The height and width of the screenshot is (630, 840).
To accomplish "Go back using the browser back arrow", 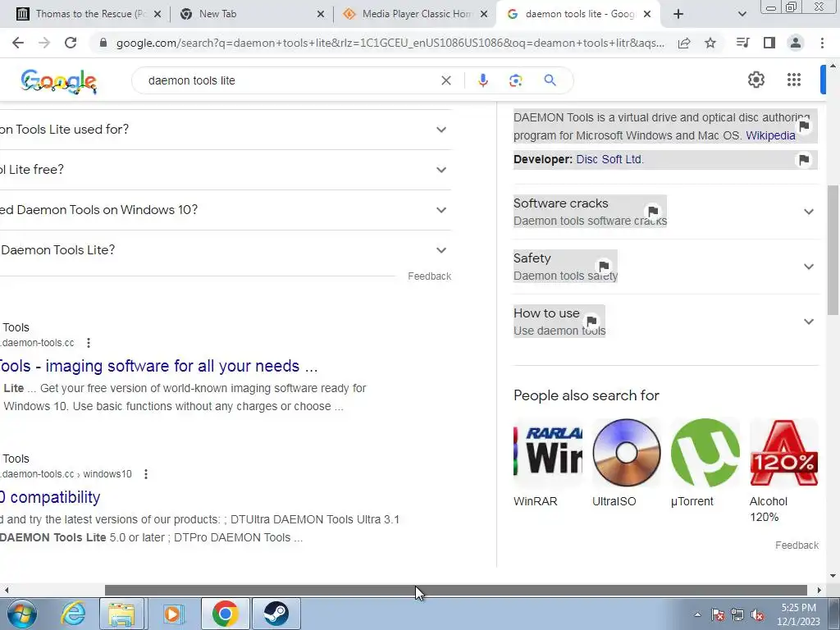I will [18, 43].
